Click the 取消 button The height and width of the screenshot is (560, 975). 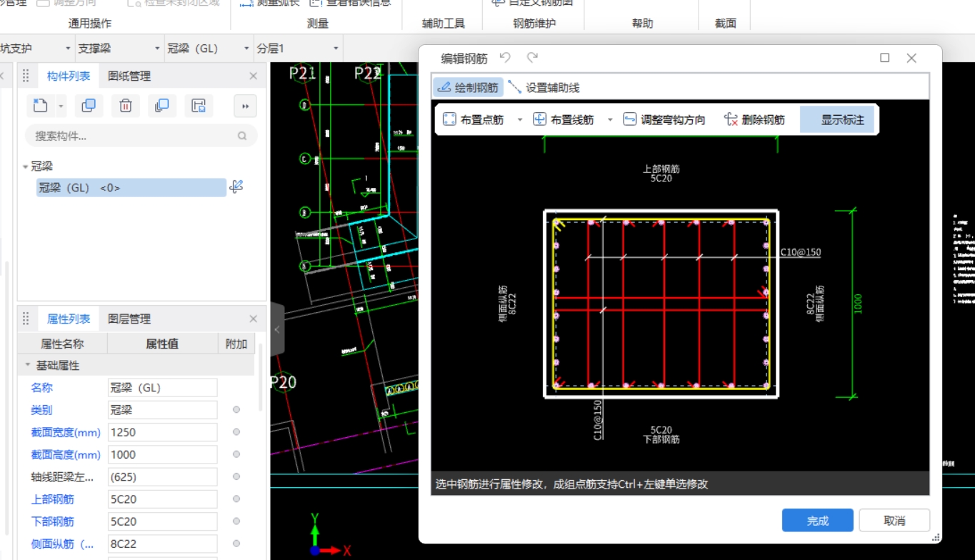894,521
